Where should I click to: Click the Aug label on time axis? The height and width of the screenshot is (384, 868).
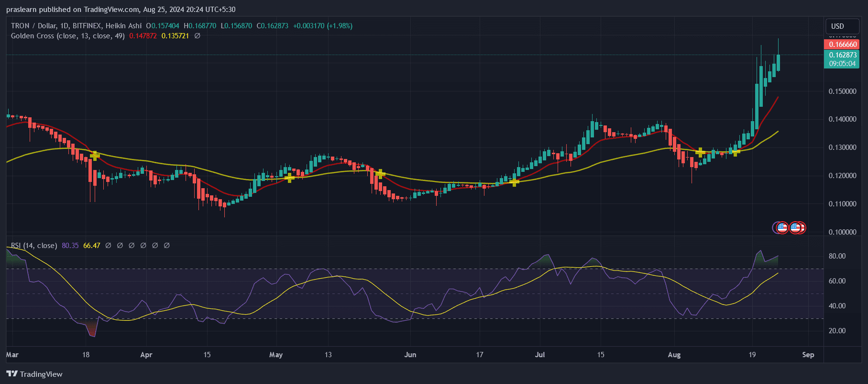[x=674, y=355]
